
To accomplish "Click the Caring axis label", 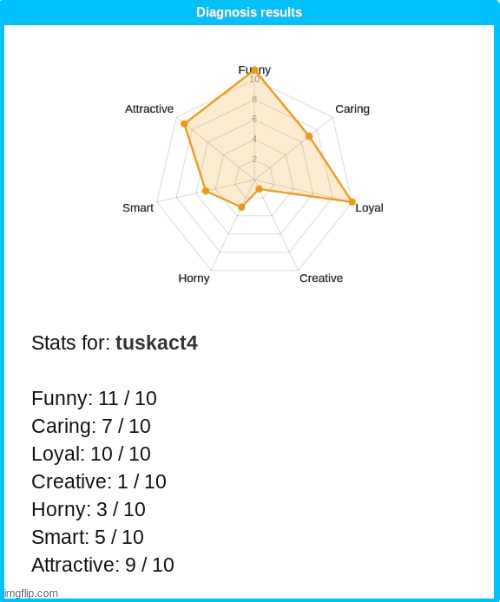I will 352,109.
